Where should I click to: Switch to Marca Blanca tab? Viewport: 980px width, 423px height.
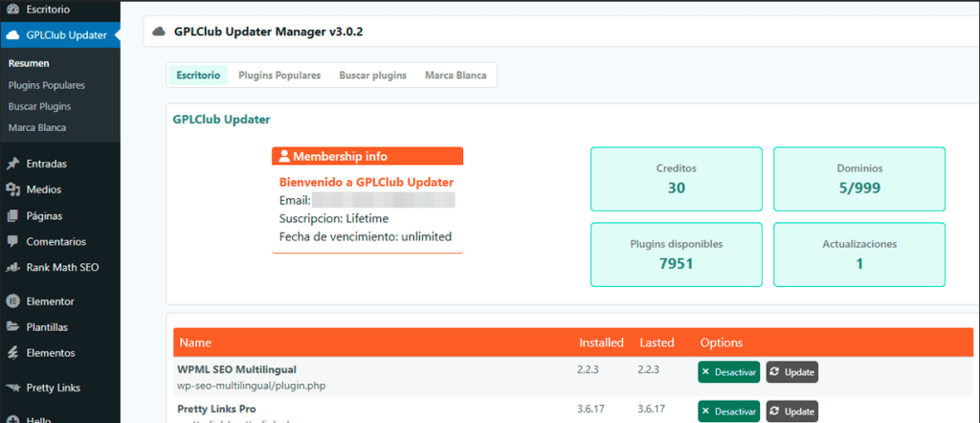pyautogui.click(x=456, y=75)
